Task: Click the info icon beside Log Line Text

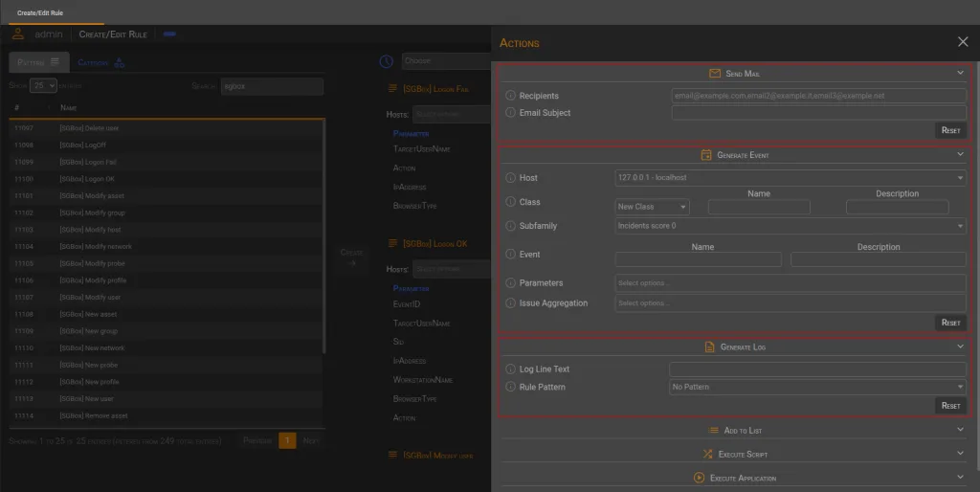Action: (510, 369)
